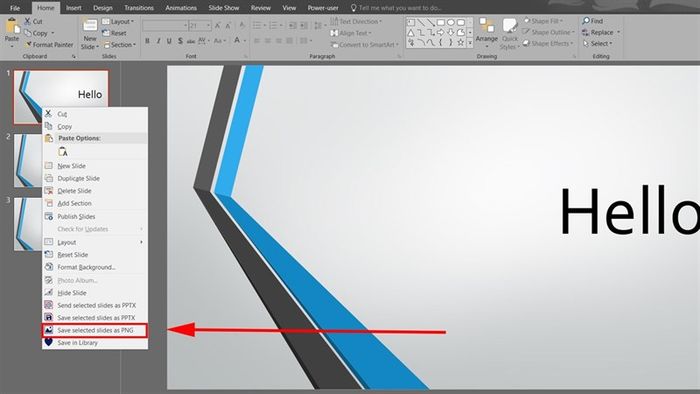This screenshot has width=700, height=394.
Task: Open the Shape Fill color dropdown
Action: (543, 21)
